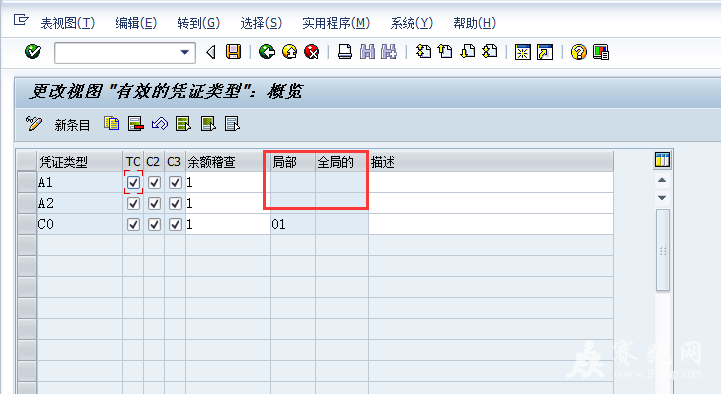Click the table scroll down arrow
The height and width of the screenshot is (394, 721).
coord(662,198)
